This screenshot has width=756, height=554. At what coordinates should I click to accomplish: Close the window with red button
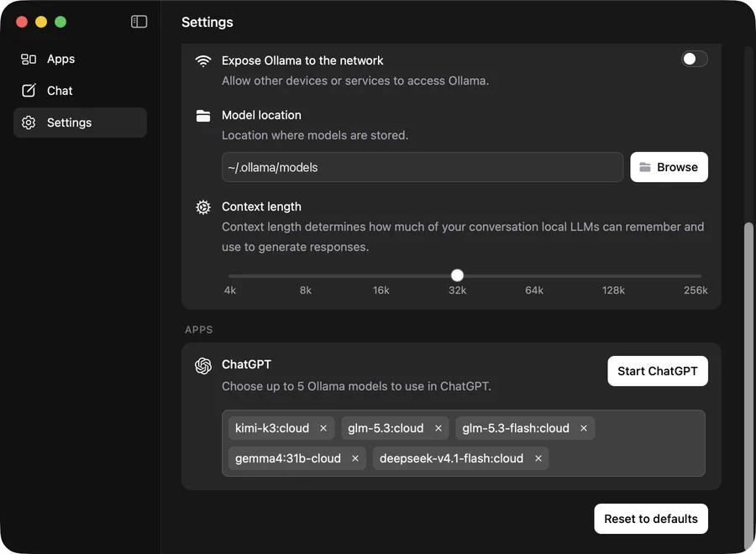tap(22, 22)
